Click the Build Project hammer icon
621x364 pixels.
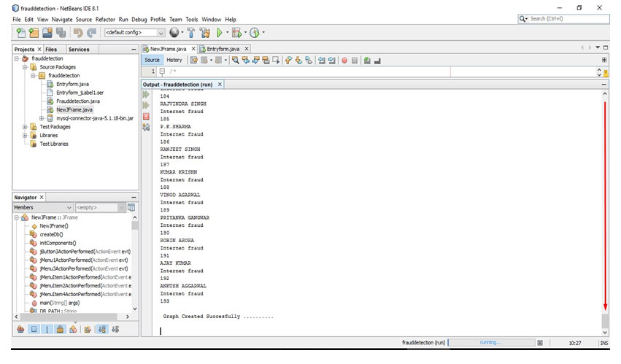pos(191,33)
